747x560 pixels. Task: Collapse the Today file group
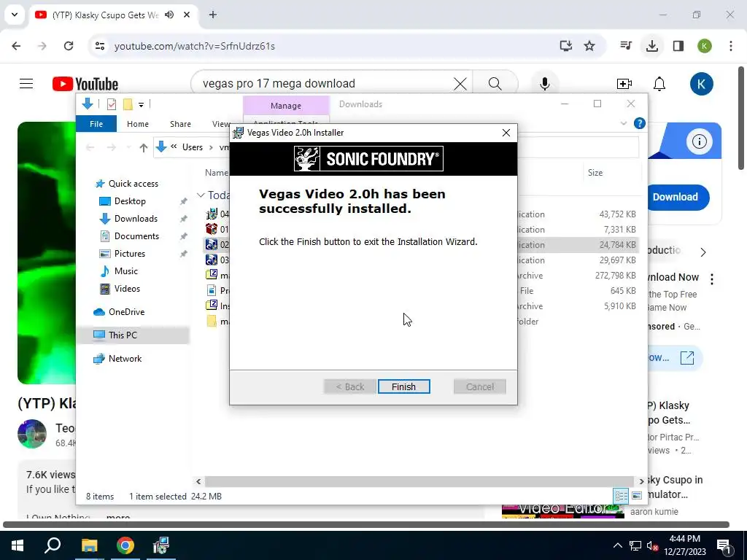point(201,195)
